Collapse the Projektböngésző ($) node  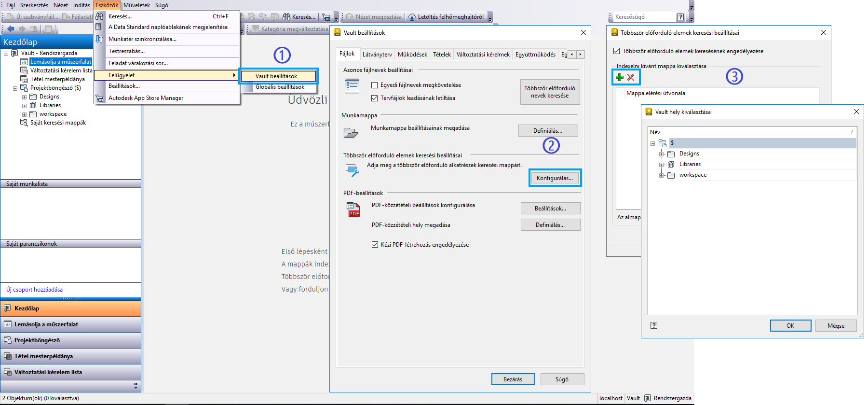click(x=15, y=88)
